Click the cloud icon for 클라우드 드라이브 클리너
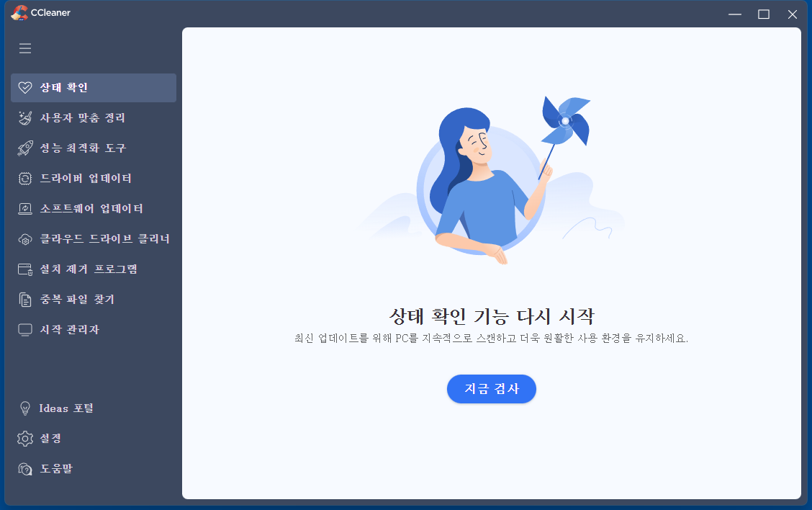Screen dimensions: 812x510 25,239
